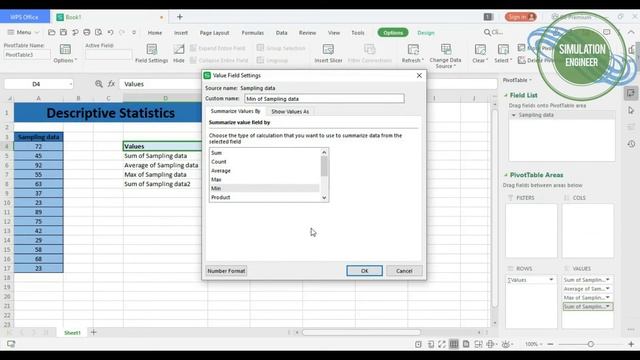Open the WPS Office home tab
Image resolution: width=640 pixels, height=360 pixels.
24,17
